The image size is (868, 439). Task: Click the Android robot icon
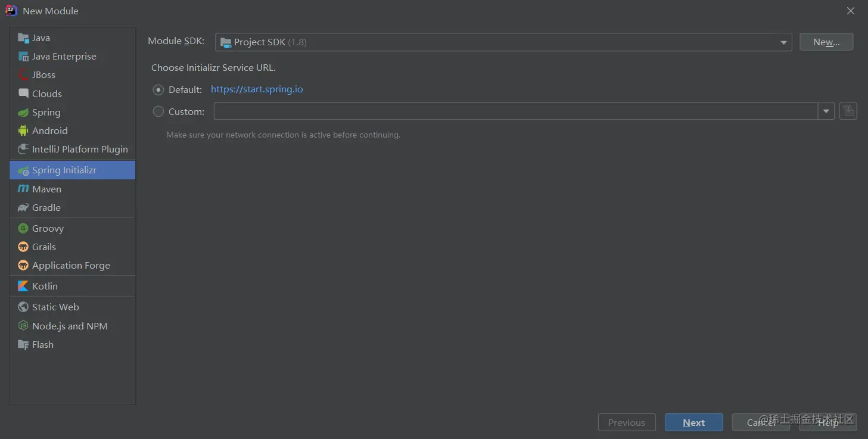(23, 130)
